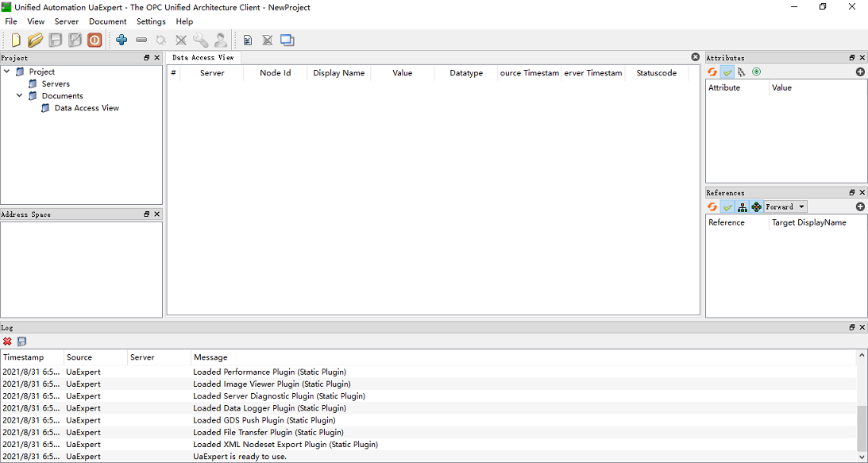Click the Connect Server plug icon
The image size is (868, 463).
161,40
